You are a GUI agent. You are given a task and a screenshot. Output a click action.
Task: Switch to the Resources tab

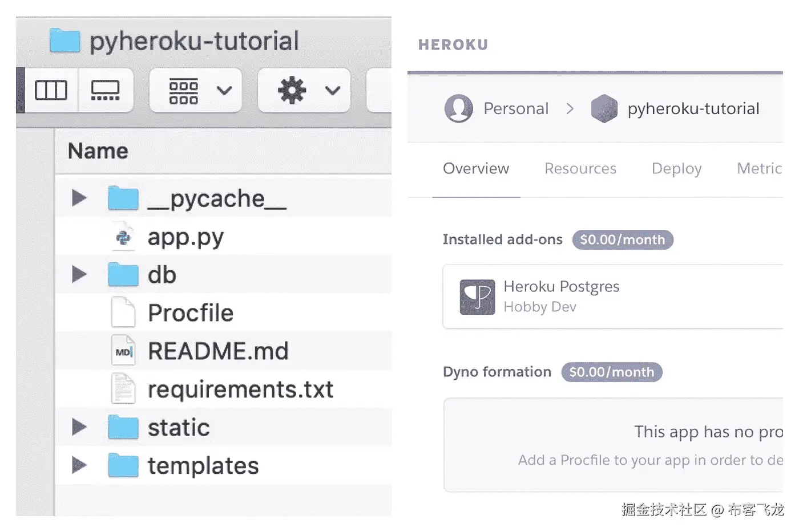(580, 169)
